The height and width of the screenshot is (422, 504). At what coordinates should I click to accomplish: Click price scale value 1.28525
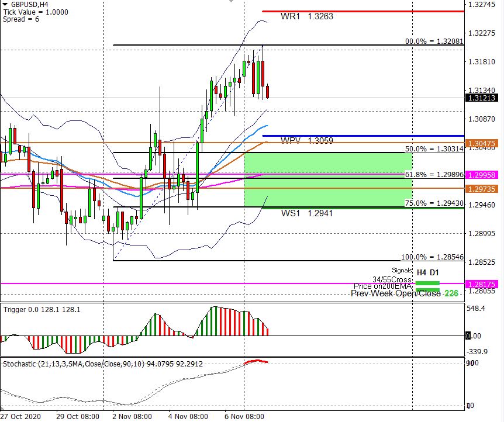482,262
